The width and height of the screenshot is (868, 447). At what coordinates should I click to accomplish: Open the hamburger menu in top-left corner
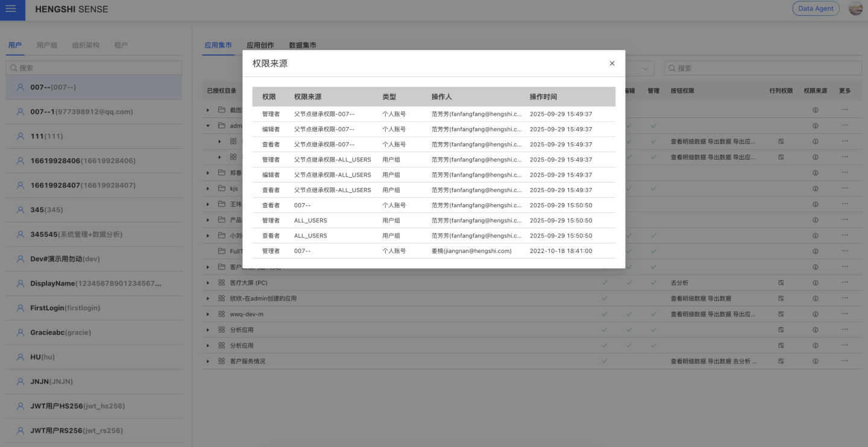point(11,9)
